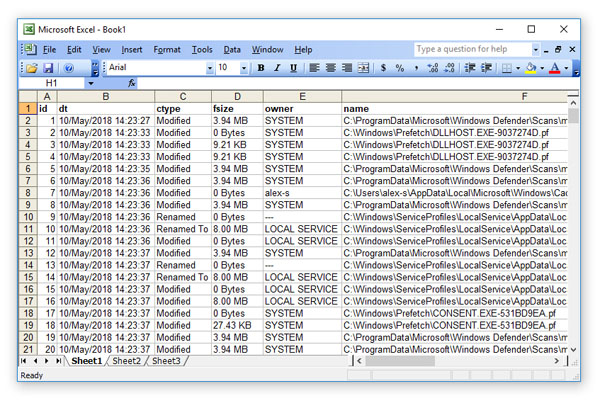
Task: Open the Window menu
Action: coord(267,50)
